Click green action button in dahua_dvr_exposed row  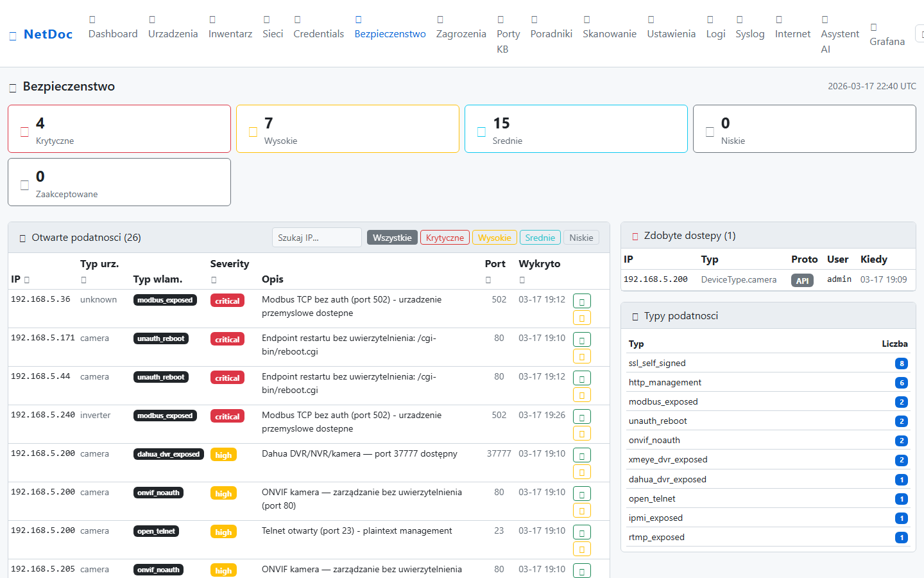point(581,455)
